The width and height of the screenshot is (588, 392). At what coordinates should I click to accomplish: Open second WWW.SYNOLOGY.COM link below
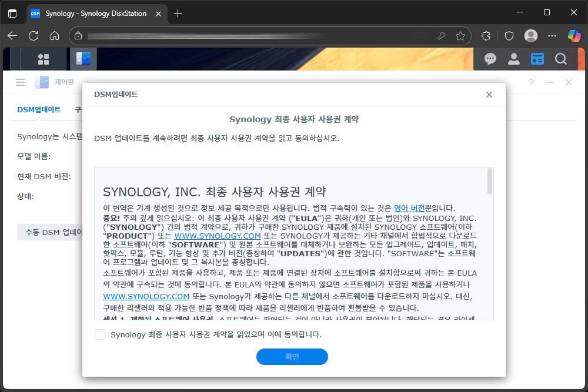pos(146,296)
